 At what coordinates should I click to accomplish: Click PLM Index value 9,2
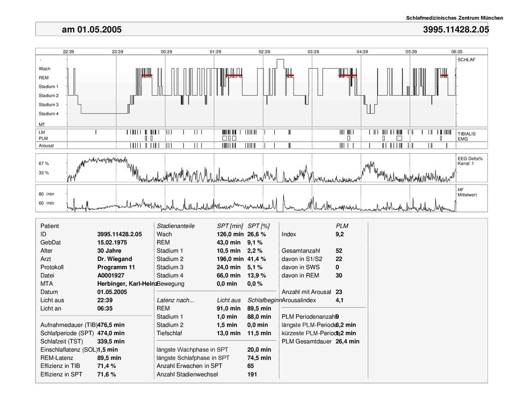(x=340, y=234)
